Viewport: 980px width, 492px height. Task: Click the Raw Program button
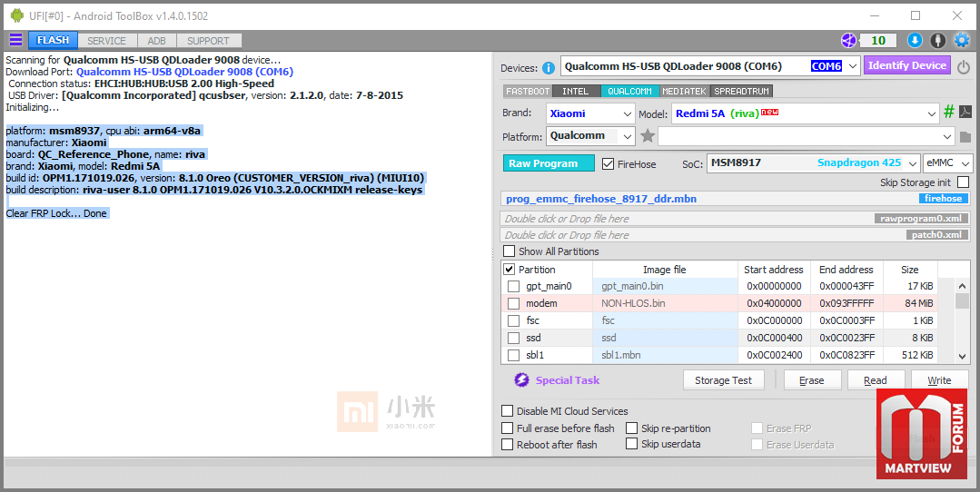click(x=549, y=163)
